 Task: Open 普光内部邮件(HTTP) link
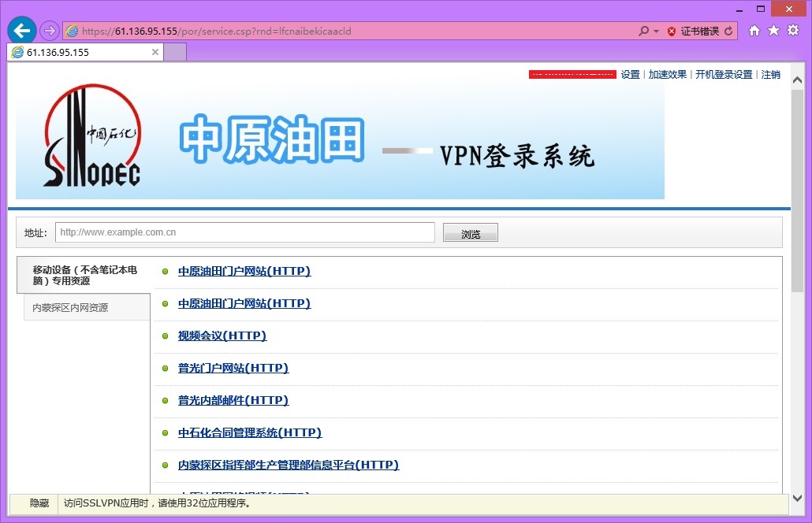click(233, 400)
